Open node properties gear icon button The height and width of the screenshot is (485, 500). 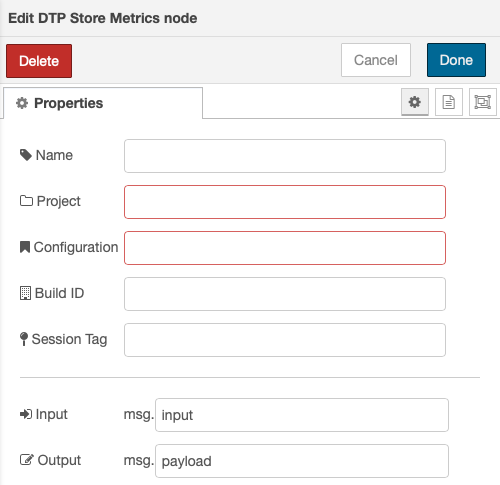tap(415, 102)
